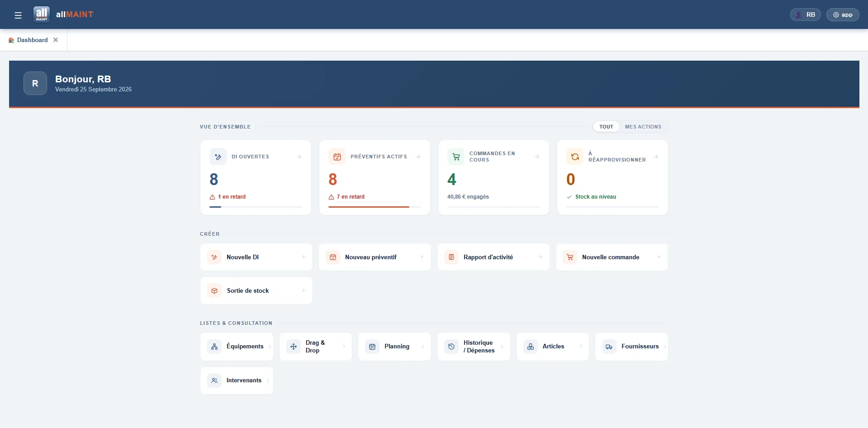Click the Préventifs actifs calendar icon

pos(337,157)
